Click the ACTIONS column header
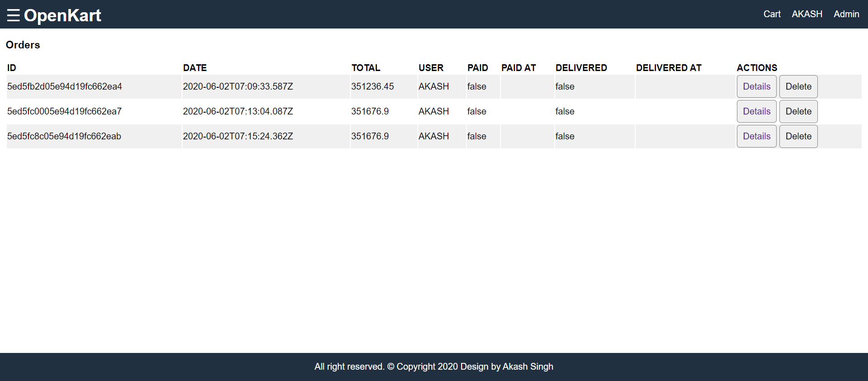 (x=757, y=68)
